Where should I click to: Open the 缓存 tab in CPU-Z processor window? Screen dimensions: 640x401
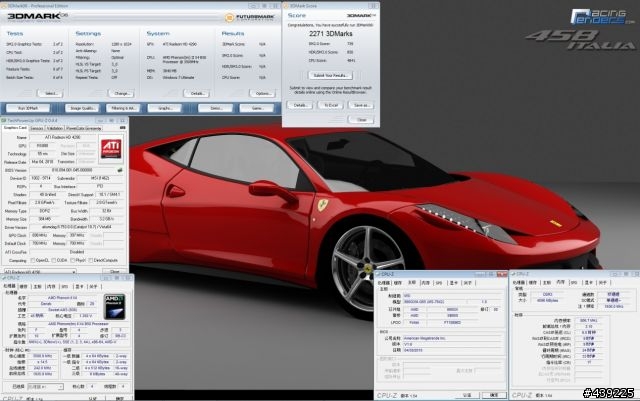pyautogui.click(x=24, y=287)
